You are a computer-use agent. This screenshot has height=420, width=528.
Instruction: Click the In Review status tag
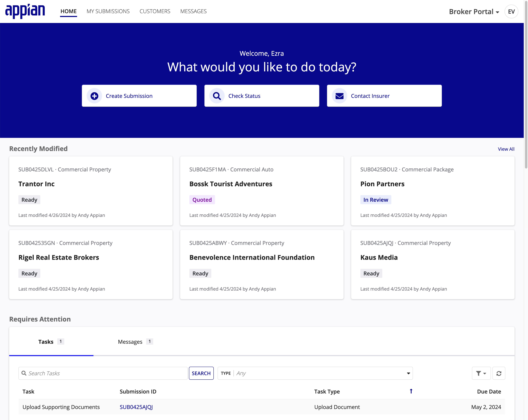[376, 200]
